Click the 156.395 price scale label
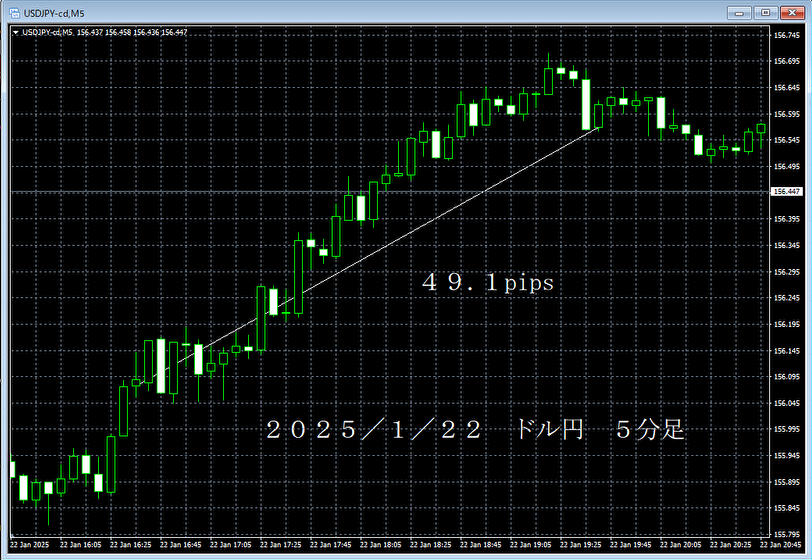The image size is (812, 560). (x=787, y=219)
